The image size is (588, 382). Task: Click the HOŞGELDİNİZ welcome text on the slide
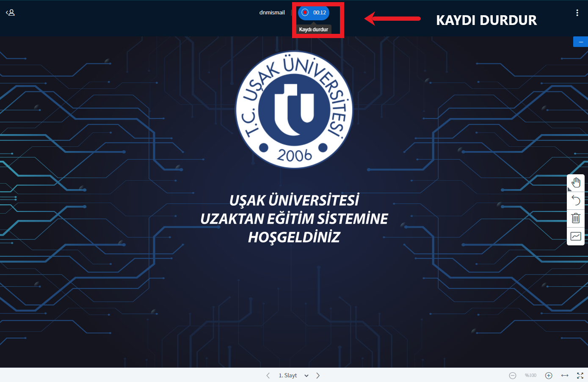click(x=294, y=237)
